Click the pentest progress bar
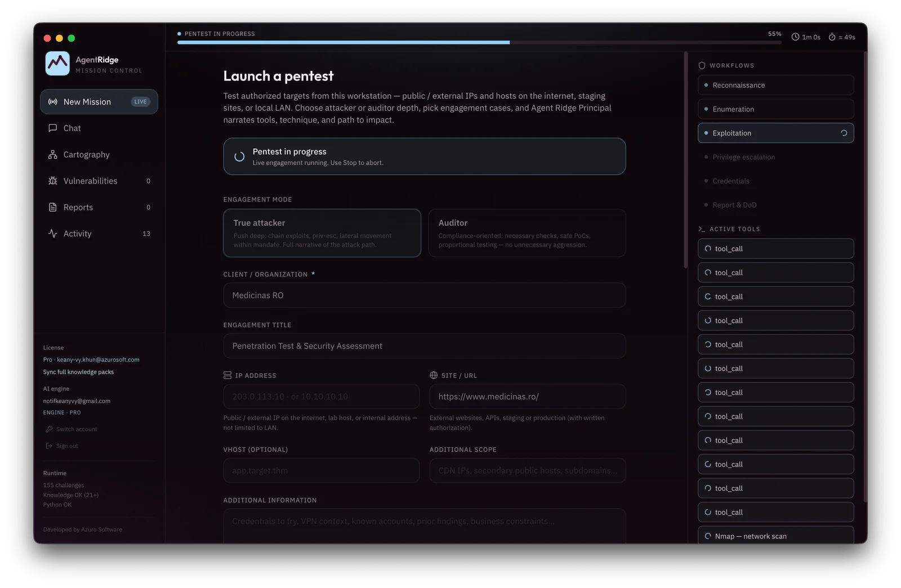Screen dimensions: 901x588 (479, 42)
